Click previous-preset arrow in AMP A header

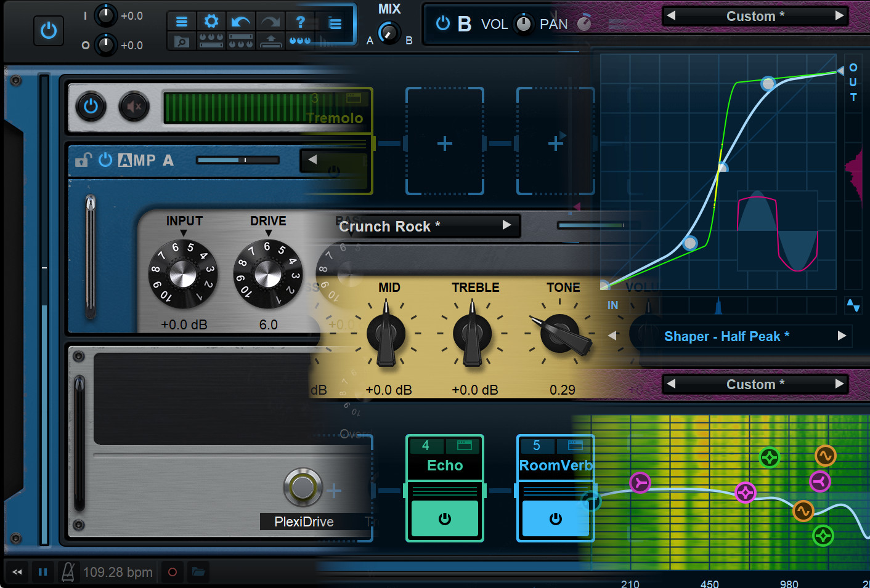pos(312,160)
